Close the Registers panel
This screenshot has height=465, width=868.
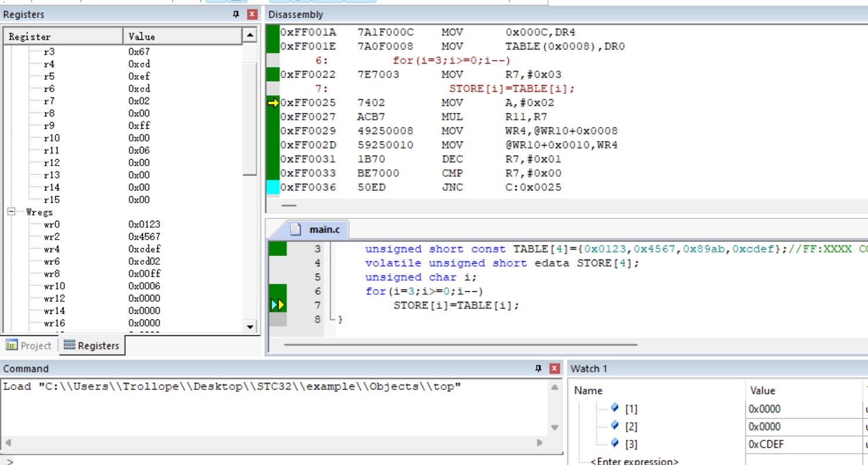(252, 15)
